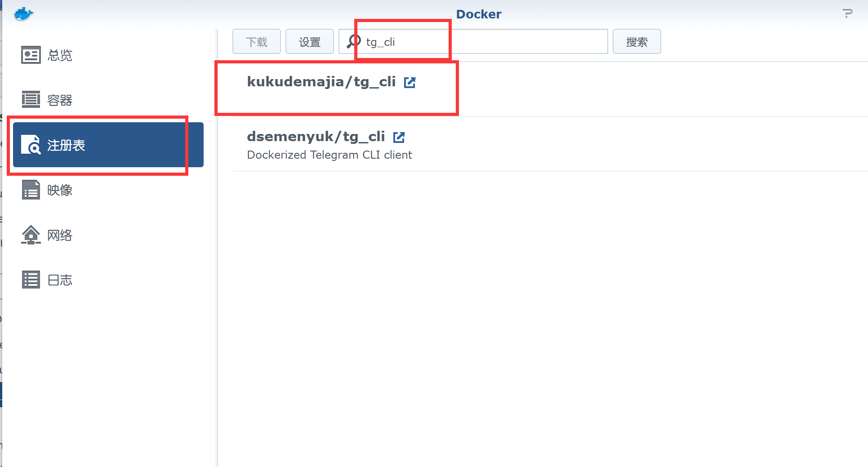Select the kukudemajia/tg_cli result row

point(550,89)
